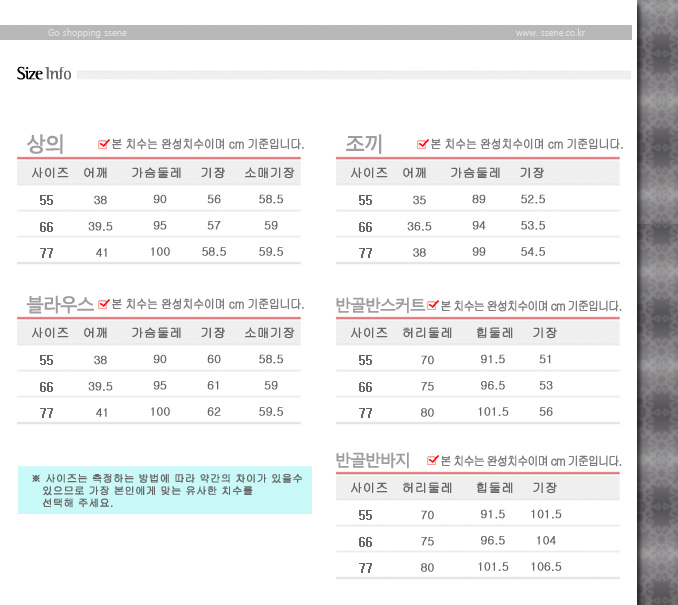
Task: Open the www.ssene.co.kr link in header bar
Action: point(550,33)
